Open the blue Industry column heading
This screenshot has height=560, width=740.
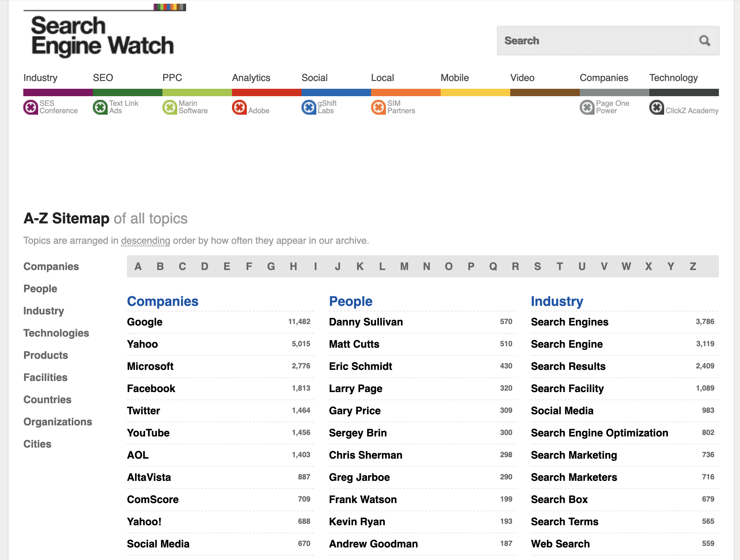557,301
